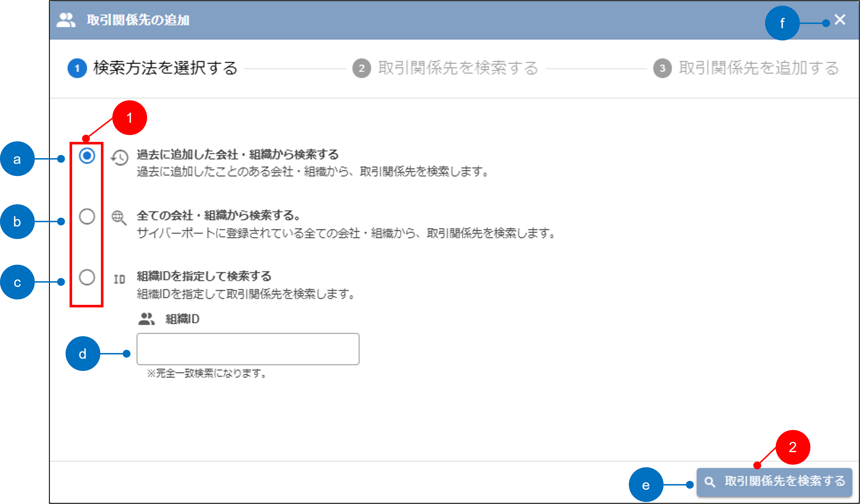Screen dimensions: 860x504
Task: Click step 2 取引関係先を検索する
Action: coord(458,68)
